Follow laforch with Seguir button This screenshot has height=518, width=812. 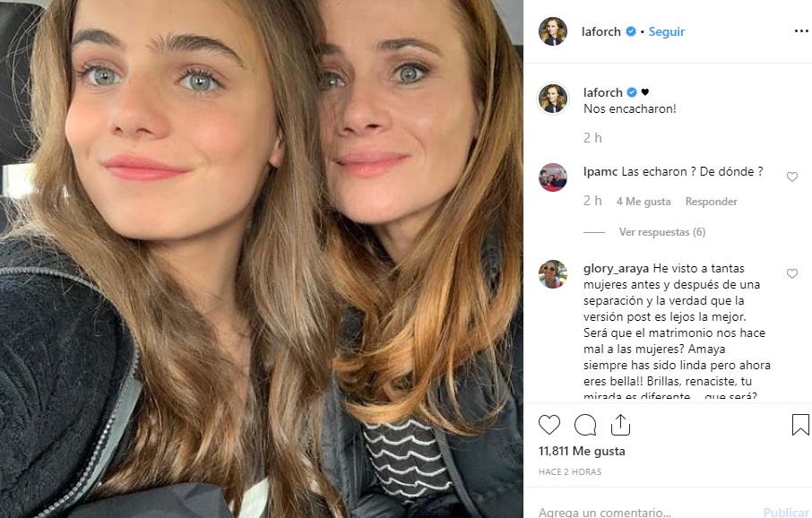(666, 31)
